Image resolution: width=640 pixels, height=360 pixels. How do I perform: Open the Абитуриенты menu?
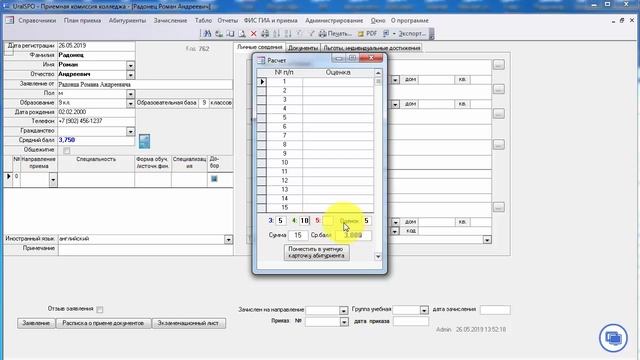pos(127,20)
